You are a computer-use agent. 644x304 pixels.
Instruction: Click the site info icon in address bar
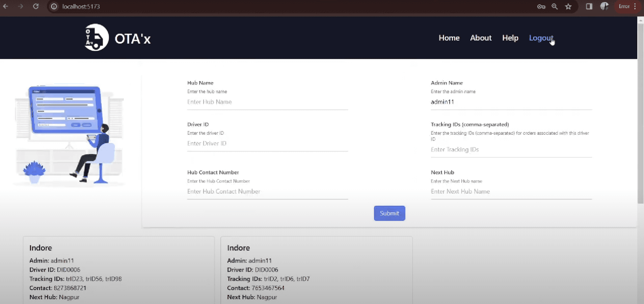tap(54, 6)
